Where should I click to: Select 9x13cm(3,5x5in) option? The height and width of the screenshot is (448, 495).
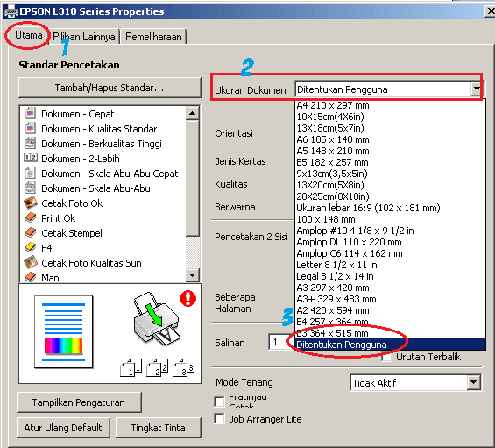pos(390,174)
